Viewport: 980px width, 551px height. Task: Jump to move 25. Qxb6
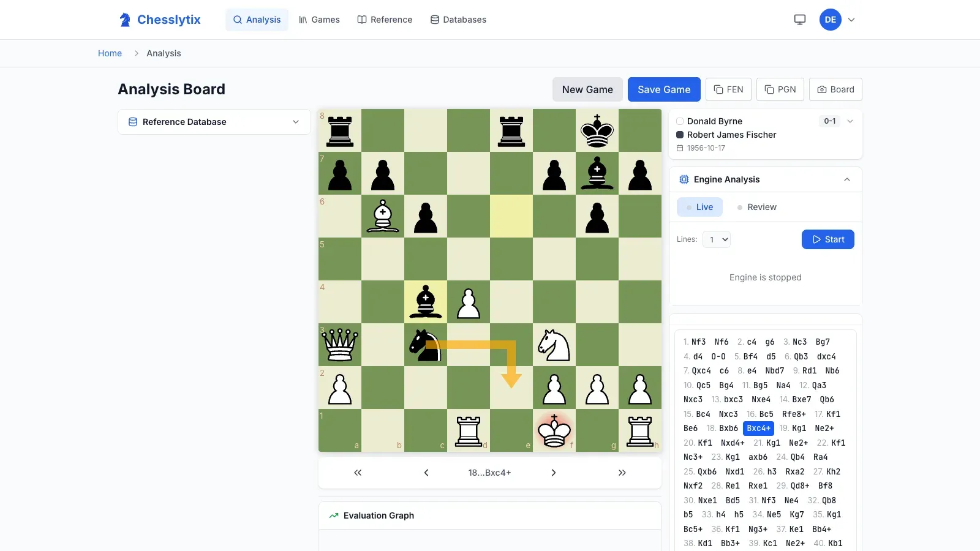[707, 472]
